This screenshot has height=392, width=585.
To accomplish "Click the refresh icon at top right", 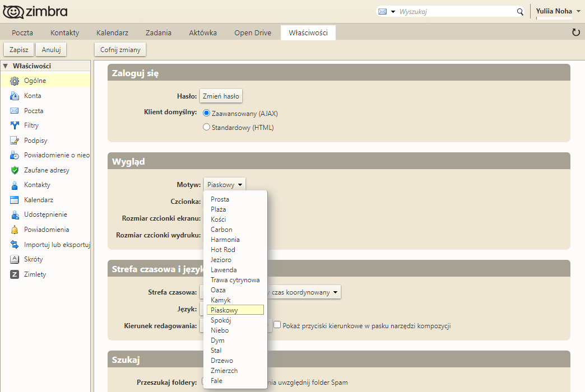I will [575, 32].
